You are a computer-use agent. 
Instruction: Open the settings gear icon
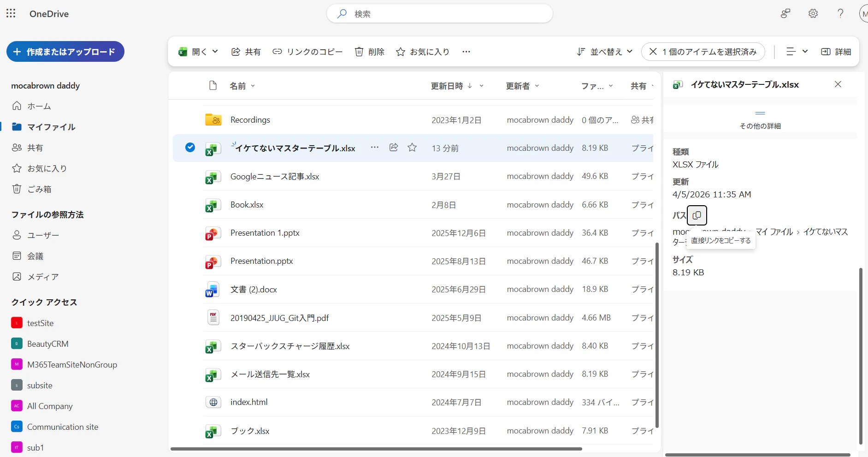coord(813,13)
